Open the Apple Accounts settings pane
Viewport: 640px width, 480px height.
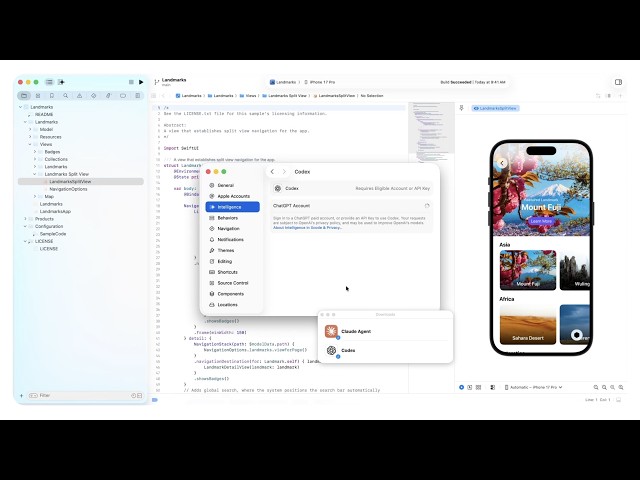[232, 196]
